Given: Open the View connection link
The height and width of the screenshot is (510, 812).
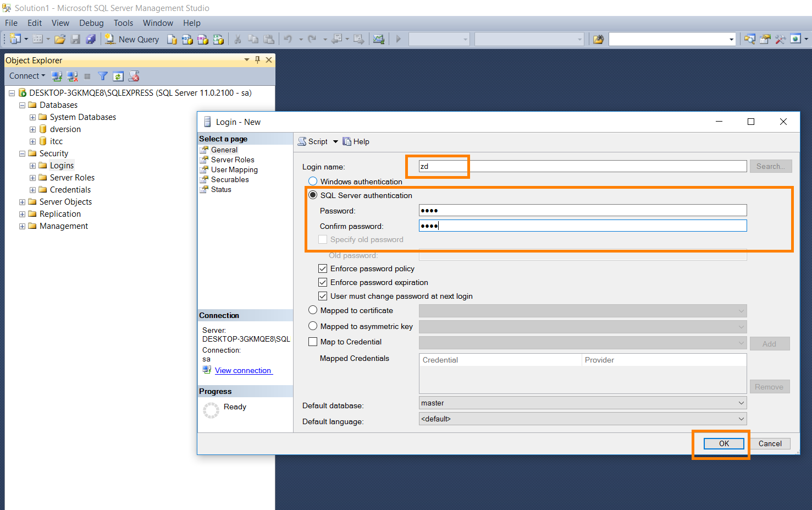Looking at the screenshot, I should 243,370.
